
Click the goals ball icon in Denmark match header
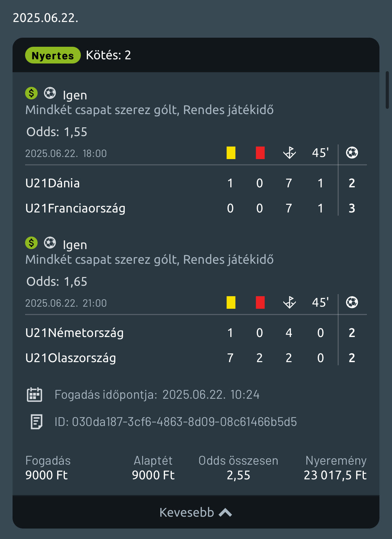[352, 153]
